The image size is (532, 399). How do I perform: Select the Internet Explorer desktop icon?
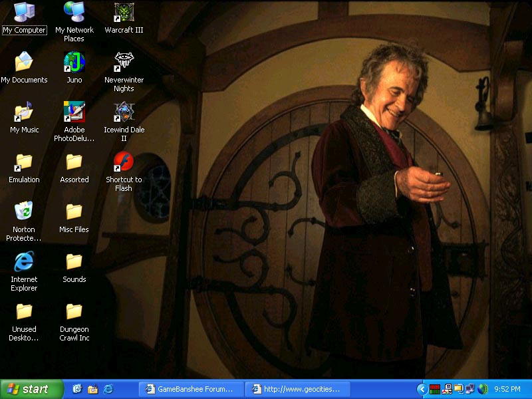coord(24,271)
